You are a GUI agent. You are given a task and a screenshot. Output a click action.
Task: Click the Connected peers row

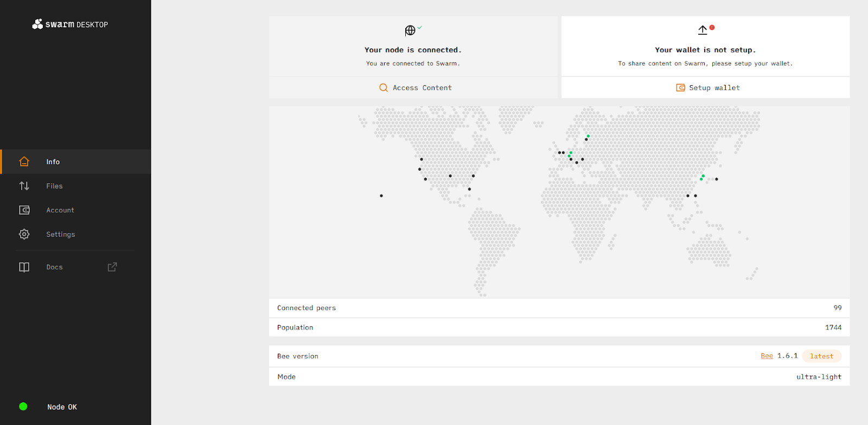click(559, 308)
